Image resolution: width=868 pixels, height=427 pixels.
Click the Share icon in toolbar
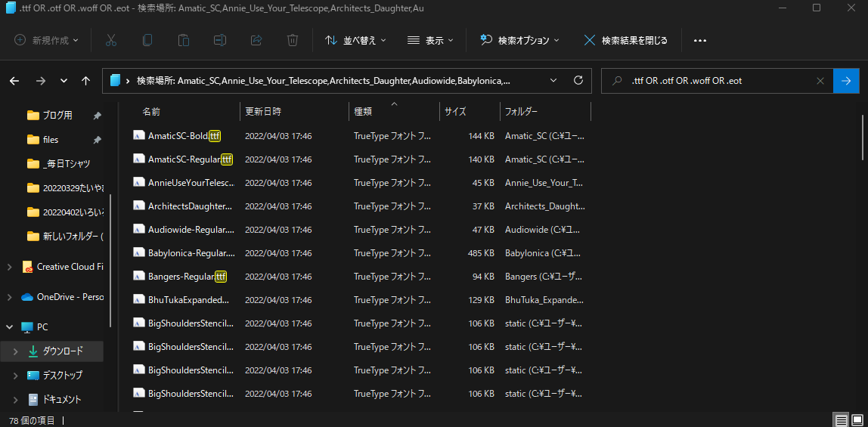256,40
